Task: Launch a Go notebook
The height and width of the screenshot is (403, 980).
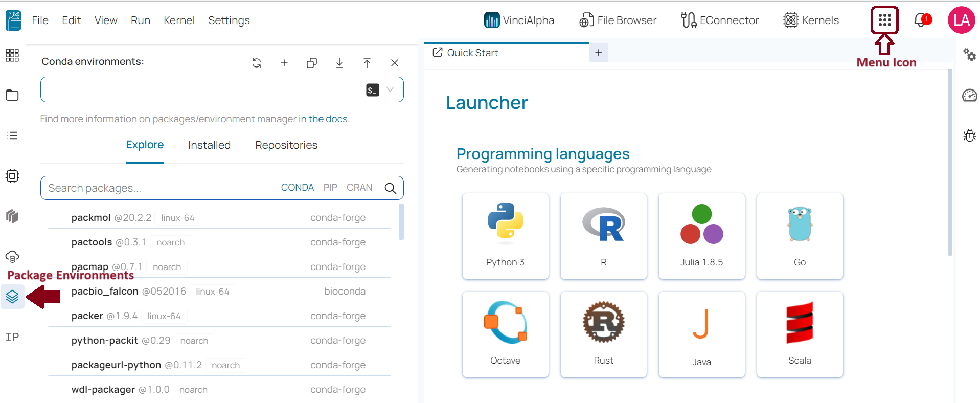Action: (x=800, y=236)
